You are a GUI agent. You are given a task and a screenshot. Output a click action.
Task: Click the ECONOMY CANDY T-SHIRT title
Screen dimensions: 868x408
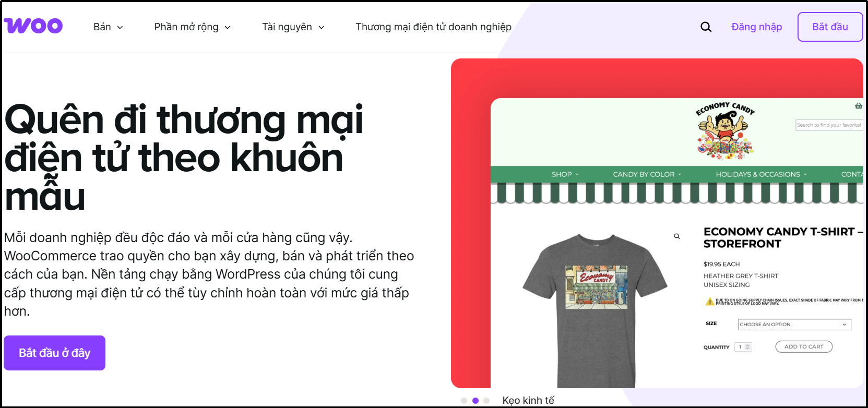click(x=782, y=237)
